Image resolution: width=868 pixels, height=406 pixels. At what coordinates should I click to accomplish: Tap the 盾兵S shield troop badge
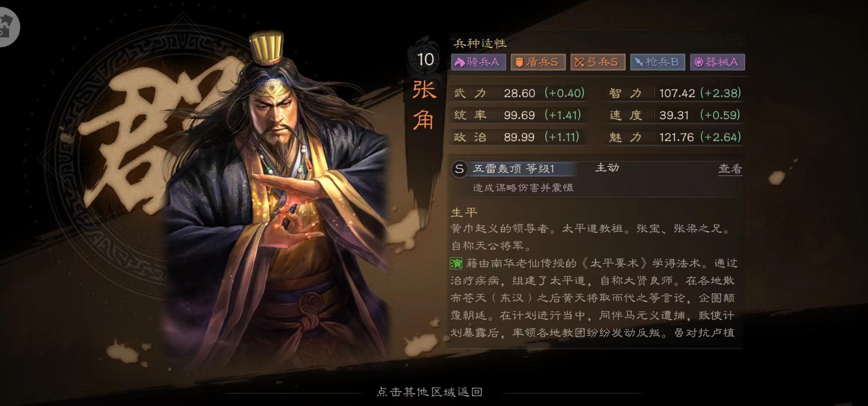click(538, 62)
